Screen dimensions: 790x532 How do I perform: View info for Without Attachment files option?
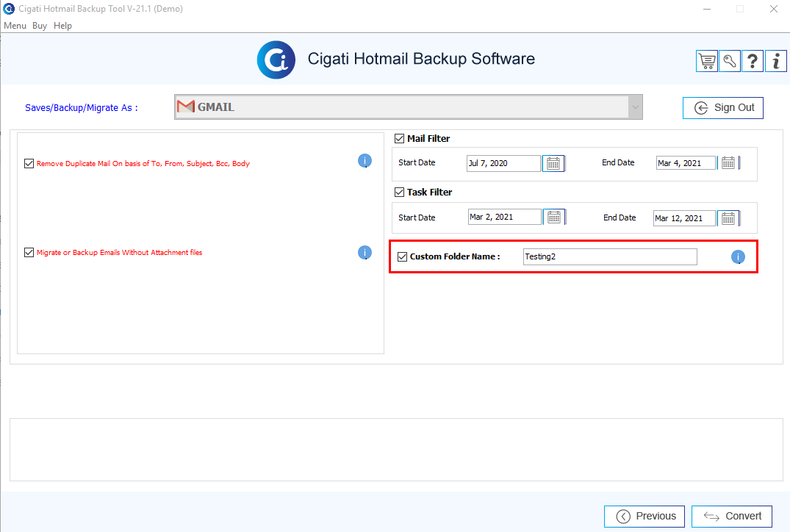pos(365,252)
